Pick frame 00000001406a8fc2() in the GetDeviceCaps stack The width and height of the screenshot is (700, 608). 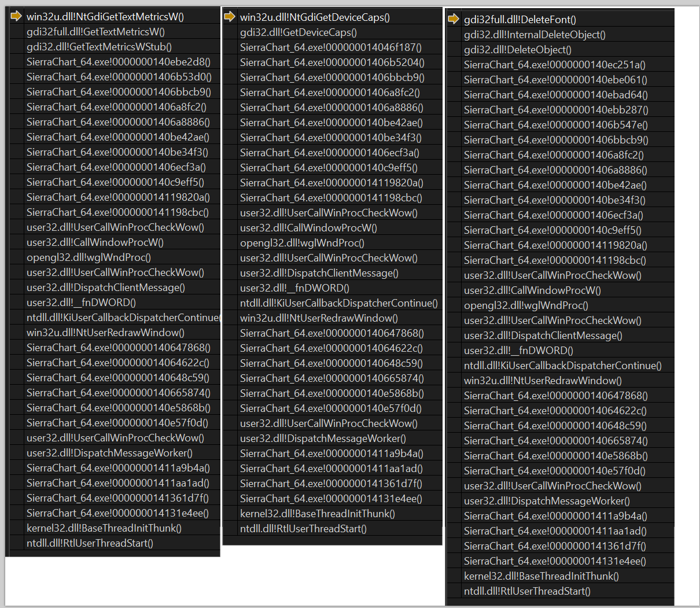330,93
